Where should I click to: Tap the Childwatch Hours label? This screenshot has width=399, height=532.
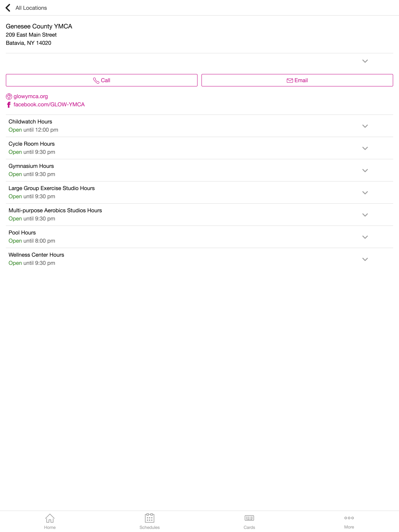point(30,122)
